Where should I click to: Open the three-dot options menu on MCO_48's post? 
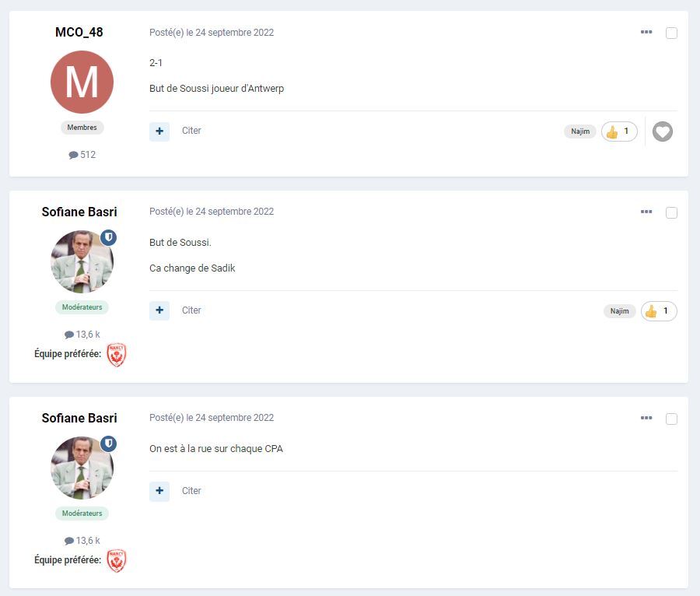(x=646, y=32)
